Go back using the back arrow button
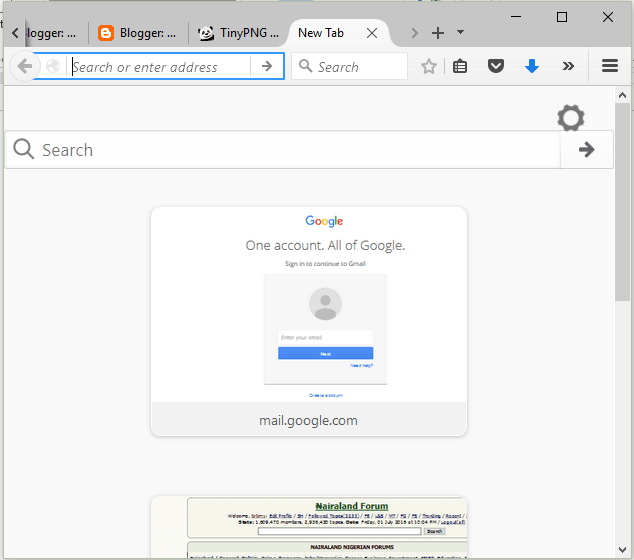The image size is (634, 560). pyautogui.click(x=25, y=66)
